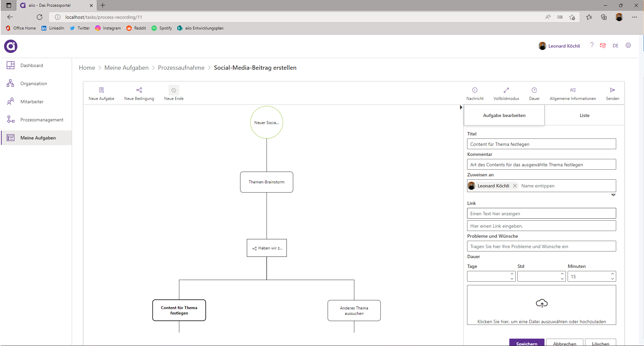Increase the Minuten value by one
The image size is (644, 346).
point(613,274)
